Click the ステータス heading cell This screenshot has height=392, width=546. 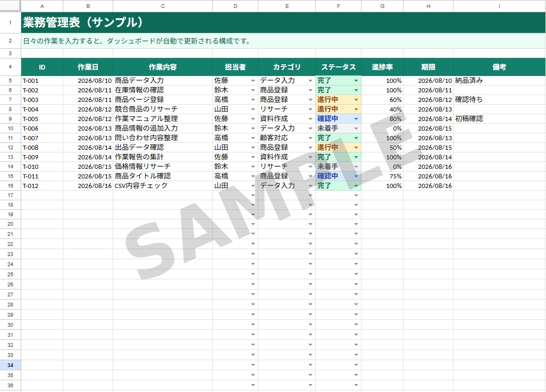pyautogui.click(x=339, y=67)
